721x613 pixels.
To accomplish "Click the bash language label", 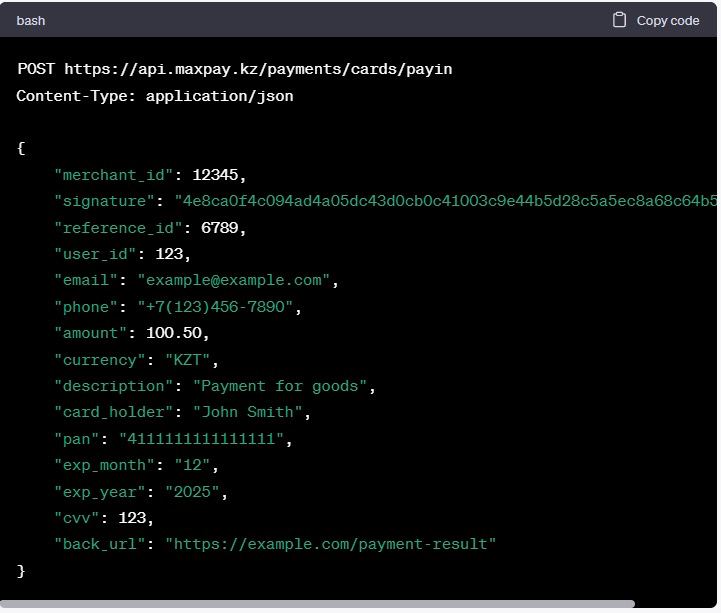I will (31, 21).
